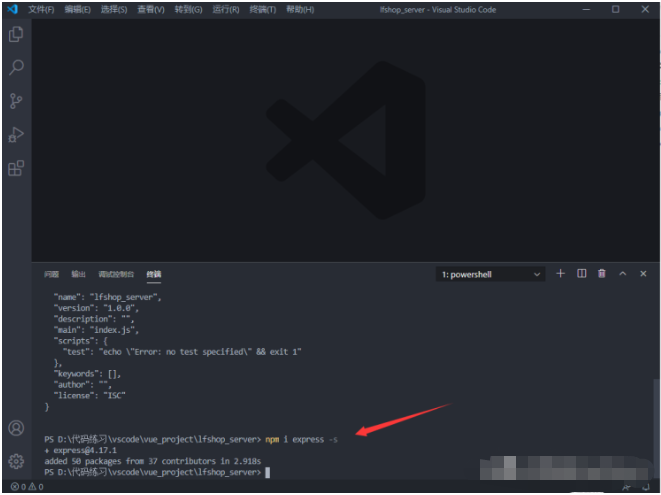Open the 文件(F) menu
Image resolution: width=661 pixels, height=495 pixels.
pos(41,9)
